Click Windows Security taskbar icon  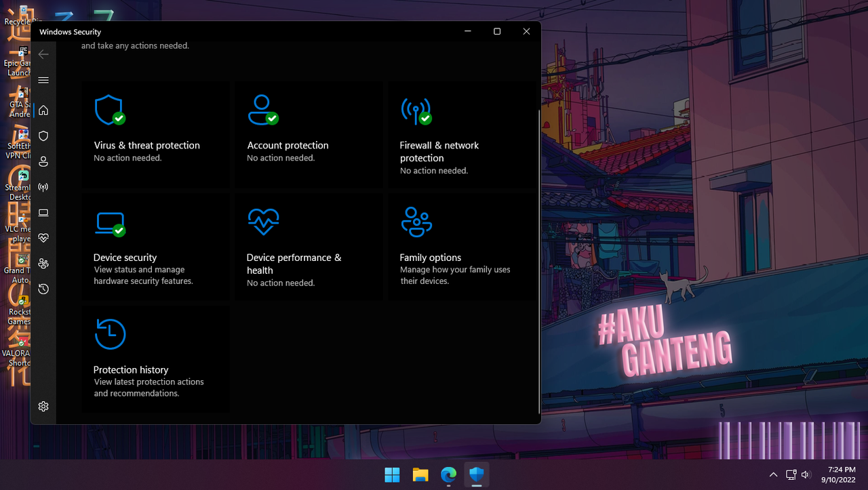pos(477,475)
